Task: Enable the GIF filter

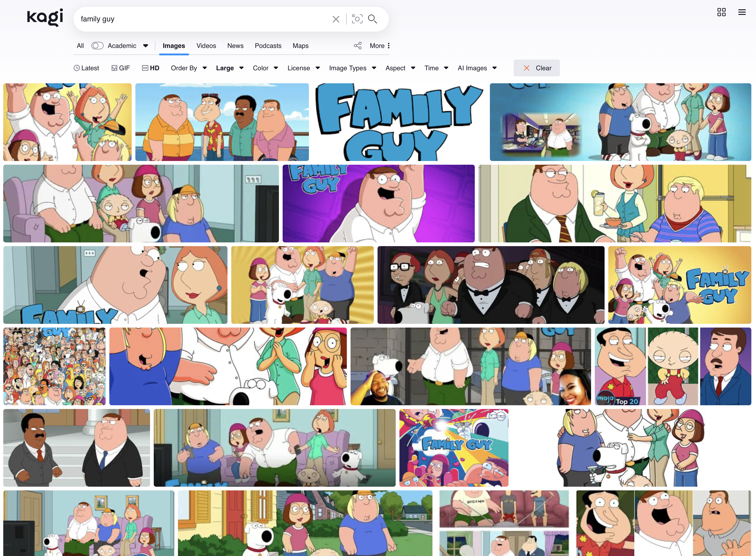Action: 120,68
